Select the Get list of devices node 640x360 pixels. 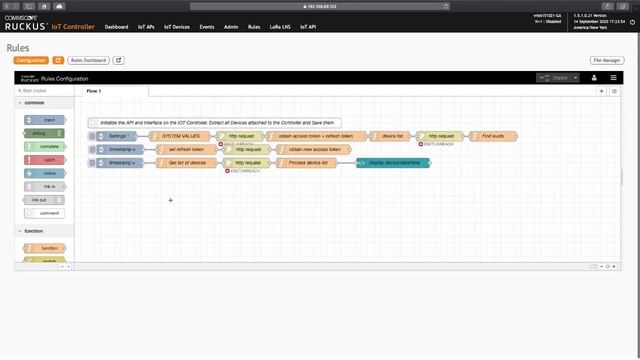tap(187, 163)
